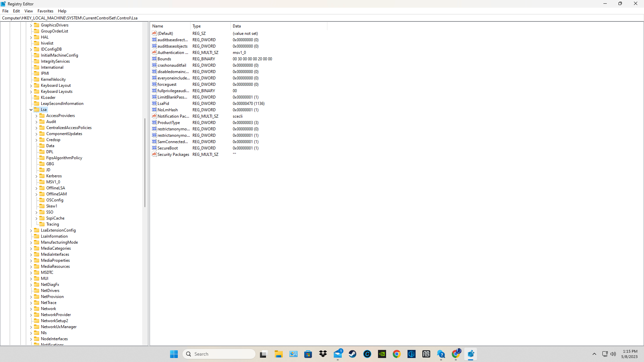Open Steam from the taskbar
Viewport: 644px width, 362px height.
[353, 354]
